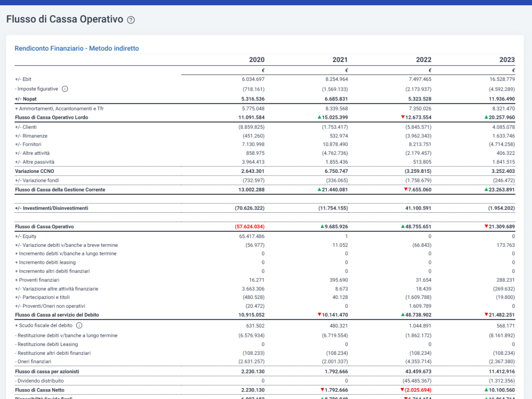Click the +/- Ebit row label
532x399 pixels.
tap(23, 79)
